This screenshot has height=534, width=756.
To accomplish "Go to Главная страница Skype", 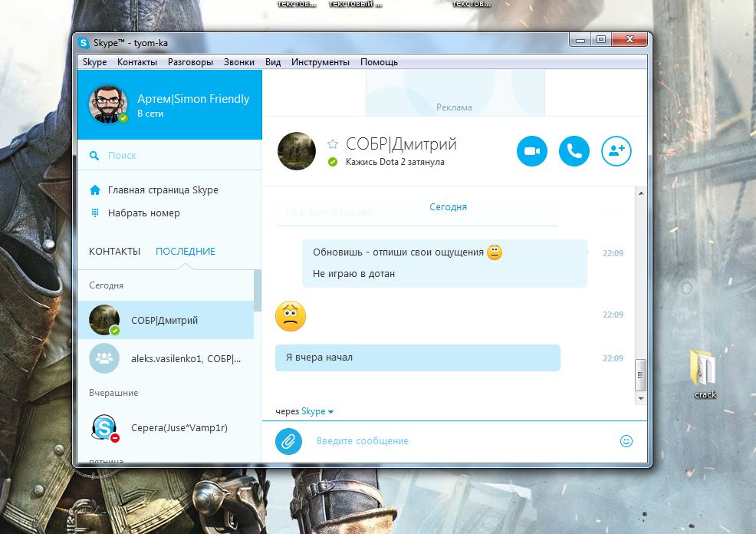I will [x=163, y=190].
